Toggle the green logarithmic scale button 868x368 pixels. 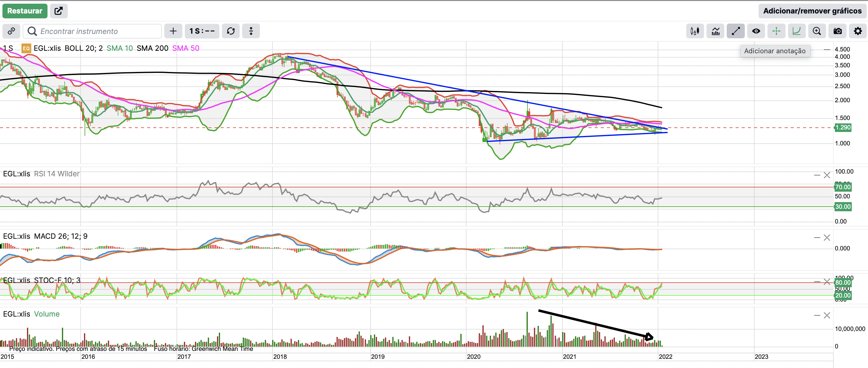(x=797, y=31)
